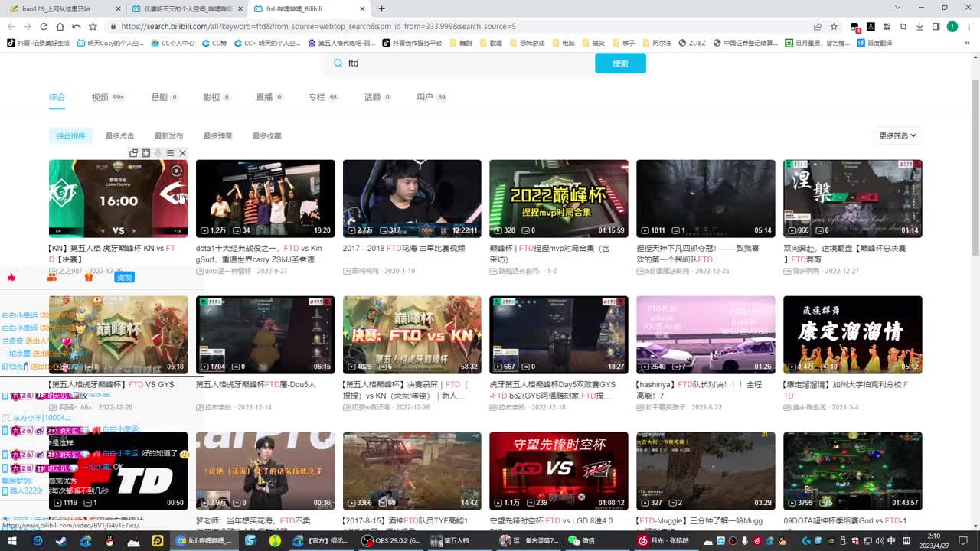The height and width of the screenshot is (551, 980).
Task: Open the 康定溜溜情 video thumbnail
Action: pos(853,334)
